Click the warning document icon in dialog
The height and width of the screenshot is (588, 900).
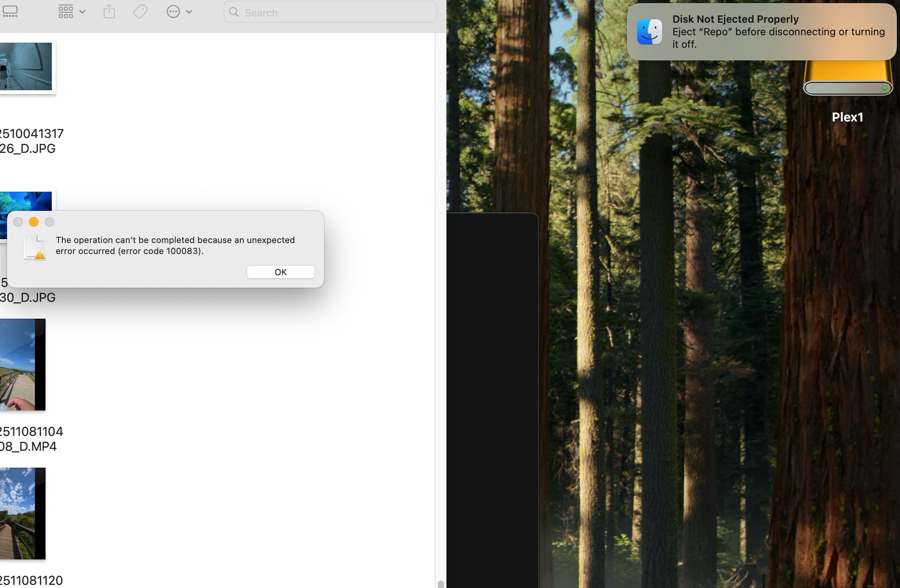35,247
